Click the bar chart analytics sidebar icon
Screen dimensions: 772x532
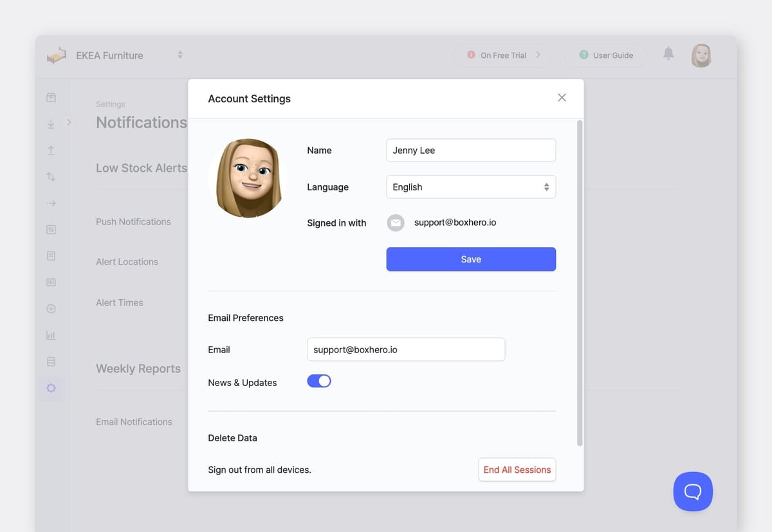tap(51, 335)
